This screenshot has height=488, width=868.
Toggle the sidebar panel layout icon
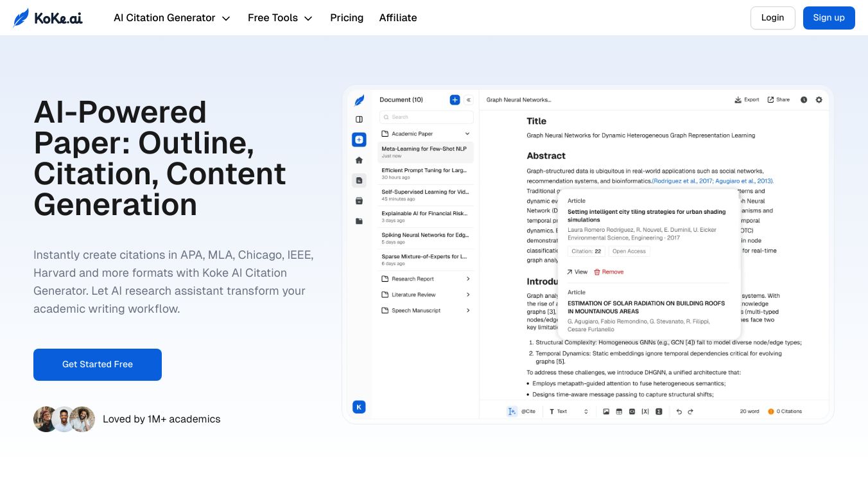pos(359,119)
